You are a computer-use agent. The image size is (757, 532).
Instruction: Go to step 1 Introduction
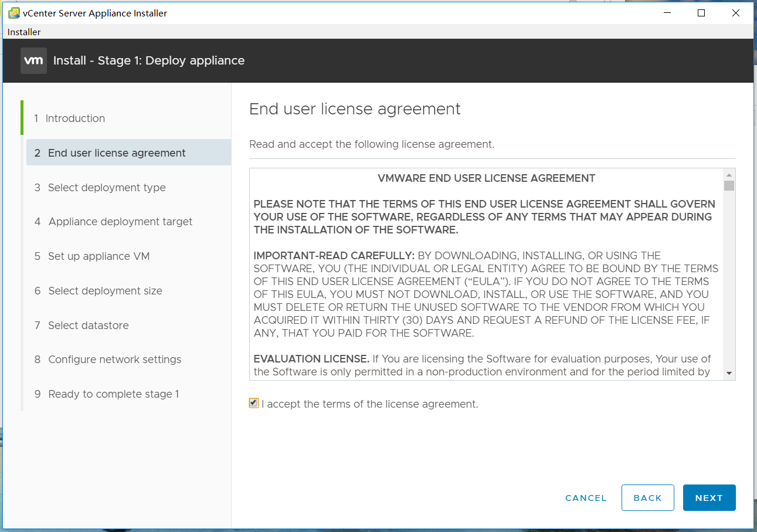[69, 118]
